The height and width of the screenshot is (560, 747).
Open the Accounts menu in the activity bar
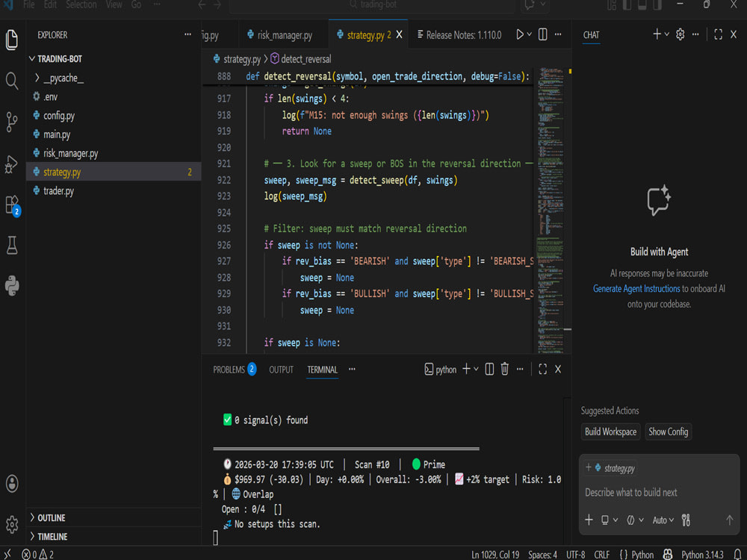tap(12, 483)
